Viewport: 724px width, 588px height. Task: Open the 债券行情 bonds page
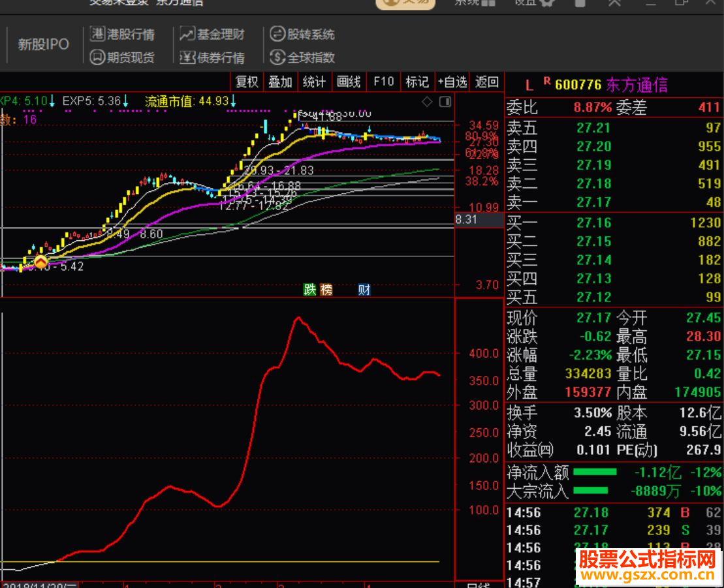212,57
